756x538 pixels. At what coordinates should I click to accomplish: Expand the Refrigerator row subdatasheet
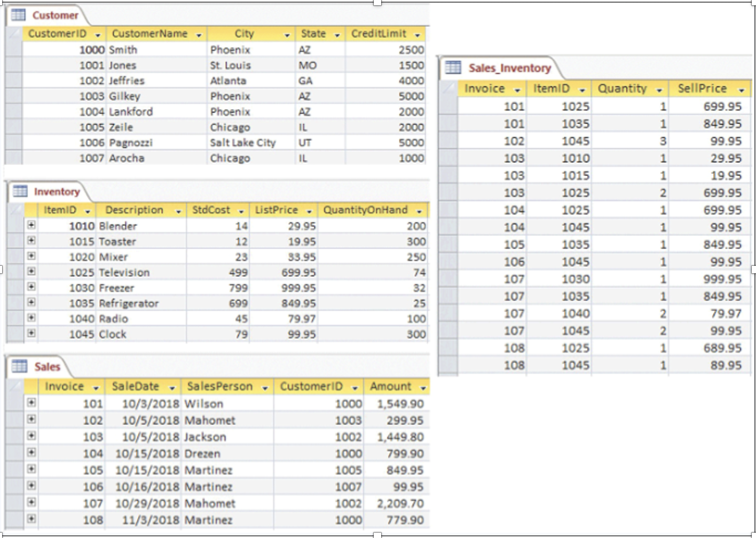[31, 302]
